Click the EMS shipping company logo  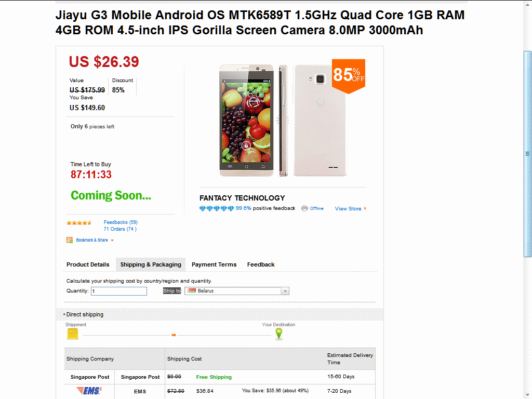pyautogui.click(x=89, y=391)
